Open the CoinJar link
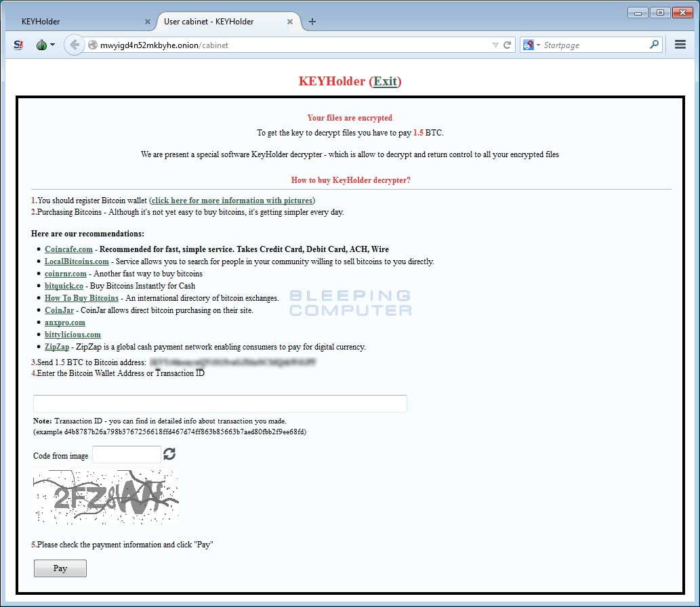 [x=60, y=310]
